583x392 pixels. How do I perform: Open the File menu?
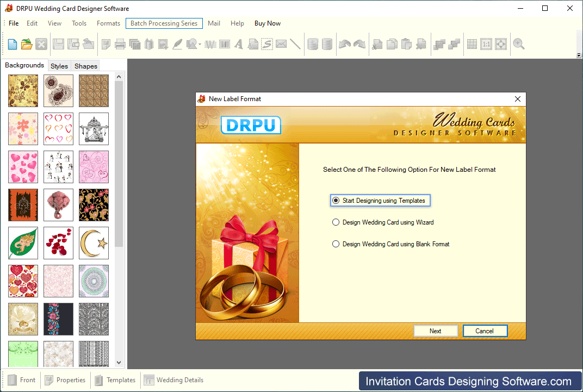[14, 23]
